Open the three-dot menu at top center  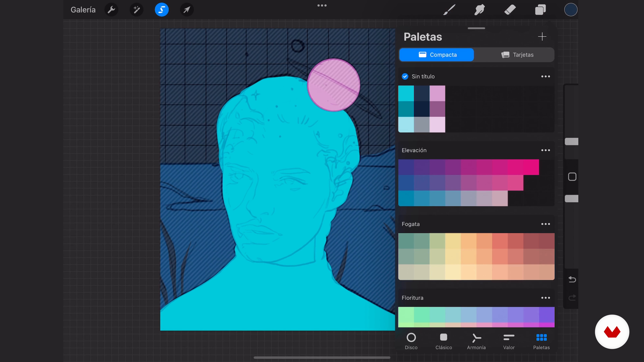tap(322, 6)
